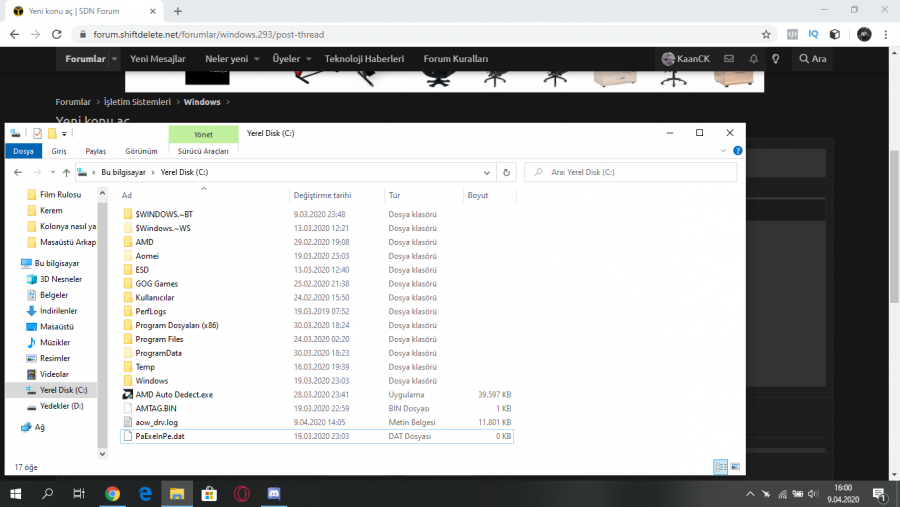Click the IQ extension icon in Chrome
The height and width of the screenshot is (507, 900).
click(x=813, y=34)
